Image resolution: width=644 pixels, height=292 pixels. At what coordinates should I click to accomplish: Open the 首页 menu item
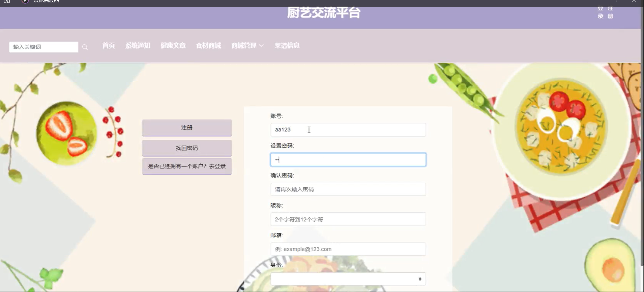tap(109, 46)
